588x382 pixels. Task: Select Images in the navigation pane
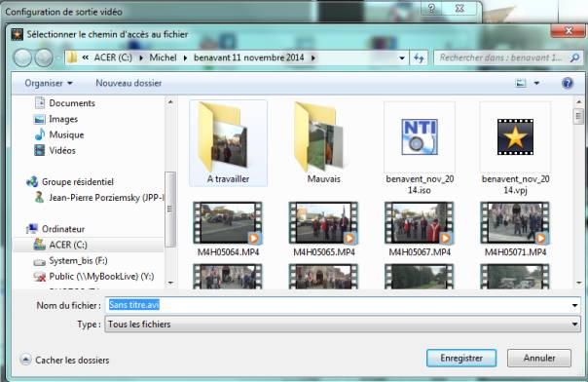click(x=55, y=119)
